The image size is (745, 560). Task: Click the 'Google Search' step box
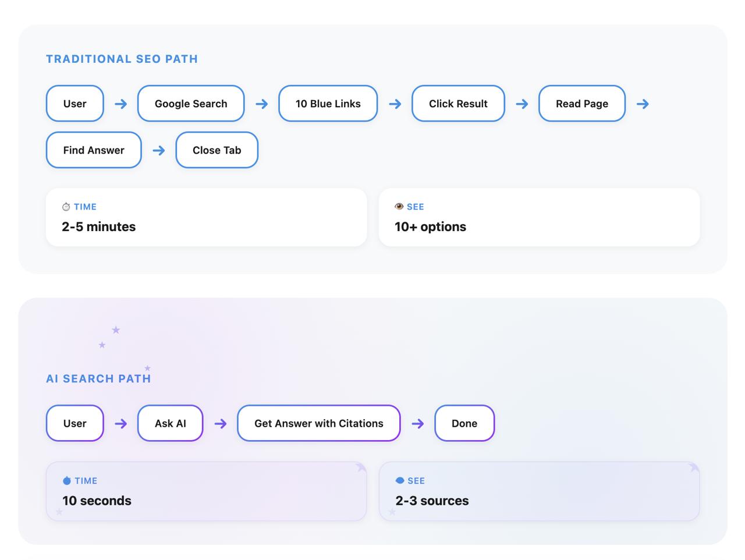191,104
